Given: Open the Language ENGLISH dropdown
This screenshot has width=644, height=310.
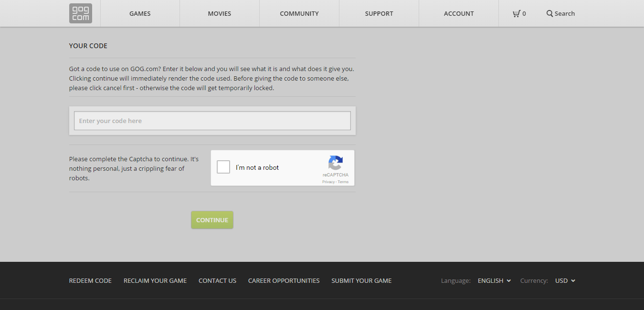Looking at the screenshot, I should [x=494, y=280].
